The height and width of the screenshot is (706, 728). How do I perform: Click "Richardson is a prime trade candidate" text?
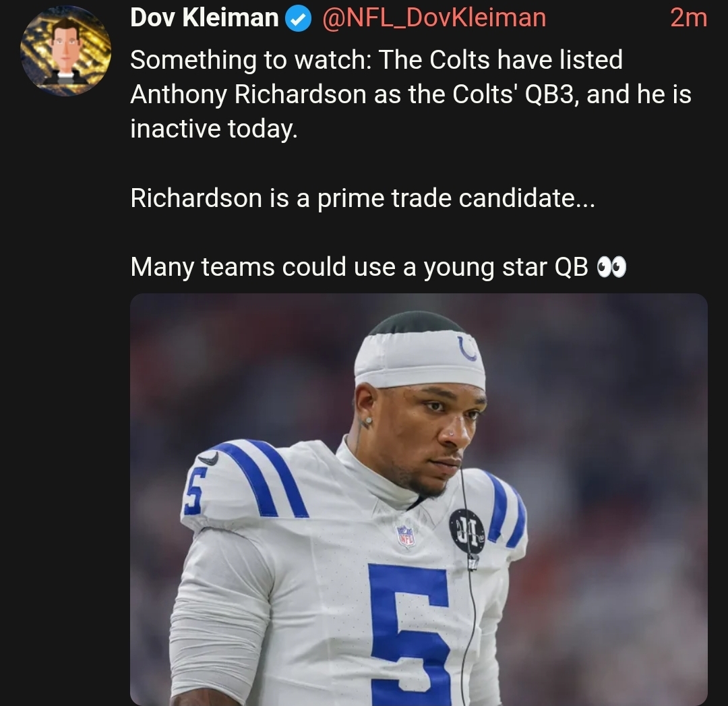click(x=362, y=198)
